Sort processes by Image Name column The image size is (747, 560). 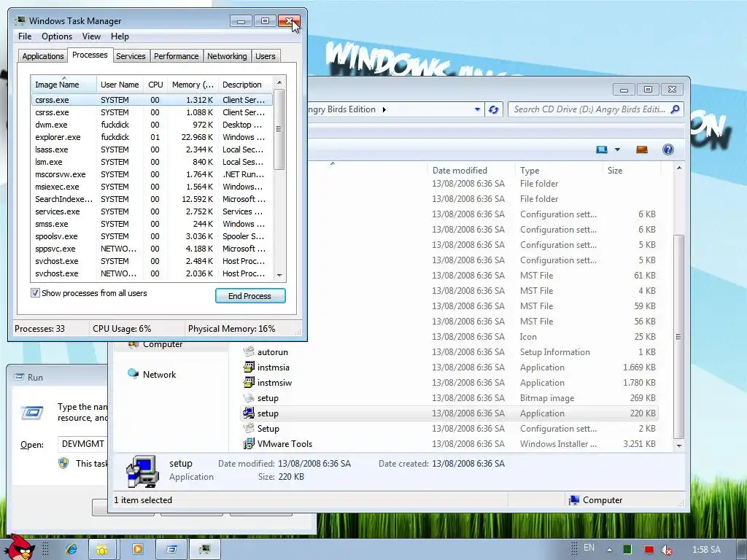pos(63,85)
